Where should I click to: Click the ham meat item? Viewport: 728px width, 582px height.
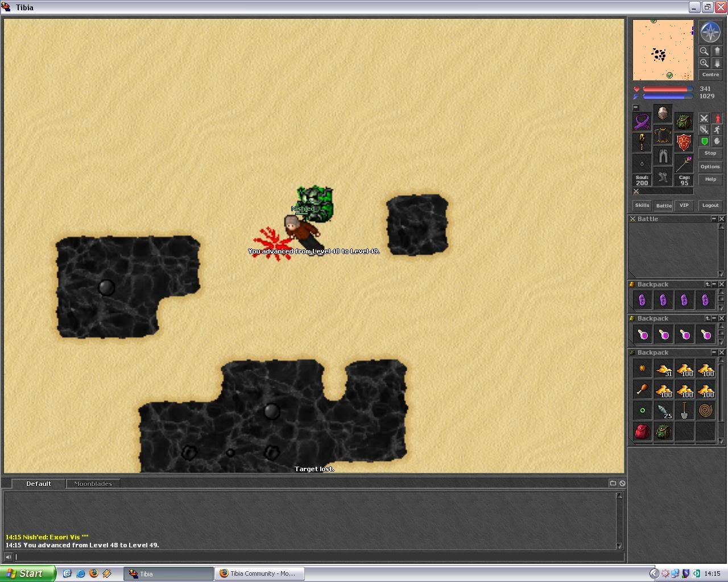tap(642, 389)
